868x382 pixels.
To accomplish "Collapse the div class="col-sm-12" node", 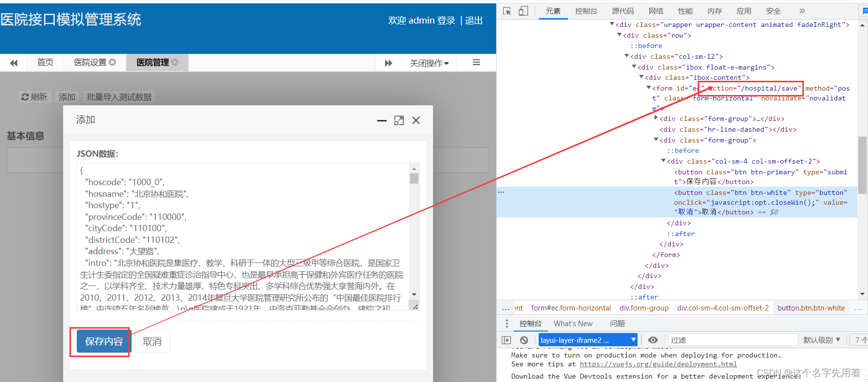I will (626, 56).
